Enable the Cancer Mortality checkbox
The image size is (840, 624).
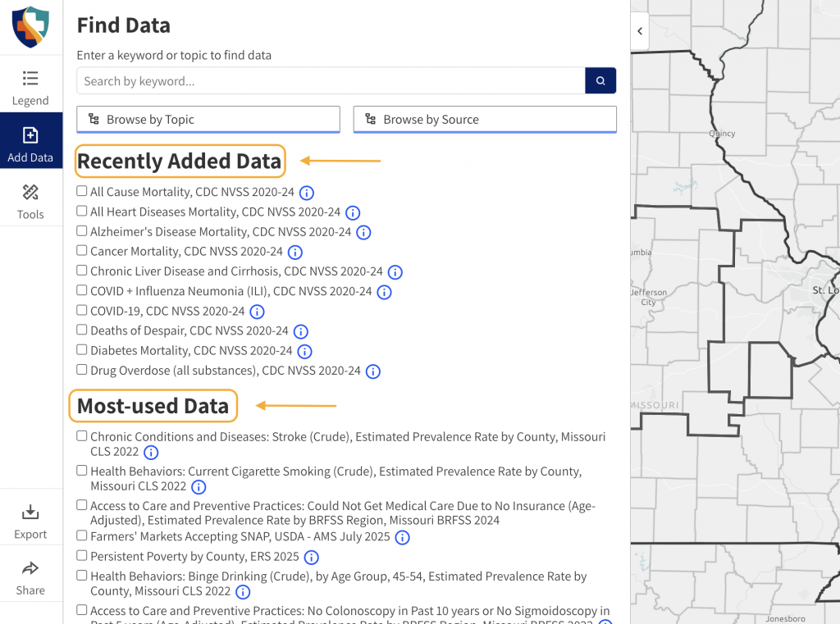(x=82, y=251)
